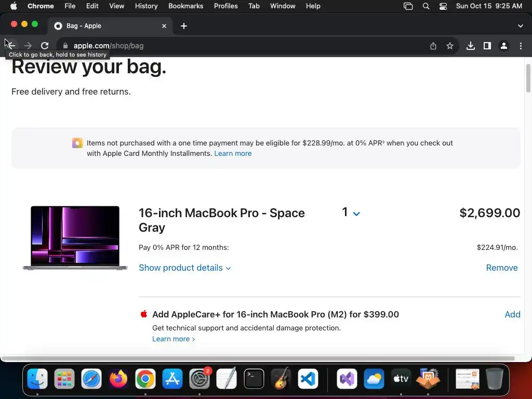The height and width of the screenshot is (399, 532).
Task: Open Chrome three-dot menu
Action: click(521, 46)
